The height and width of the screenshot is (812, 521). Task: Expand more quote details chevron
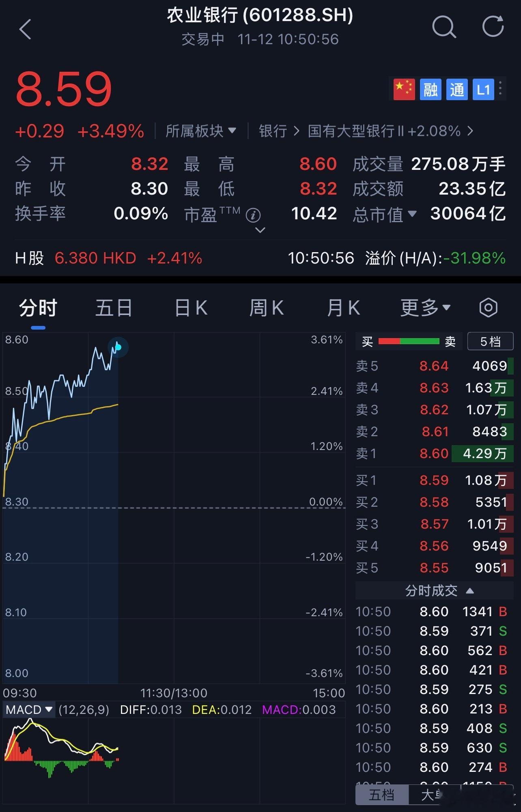coord(260,230)
